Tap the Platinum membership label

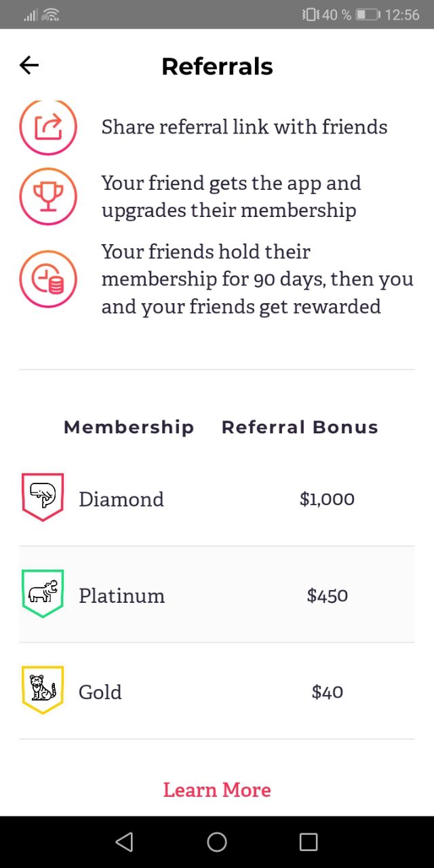[122, 595]
